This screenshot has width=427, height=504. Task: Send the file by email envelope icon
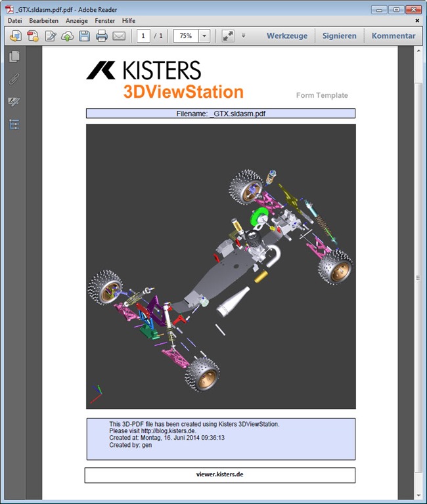(119, 35)
